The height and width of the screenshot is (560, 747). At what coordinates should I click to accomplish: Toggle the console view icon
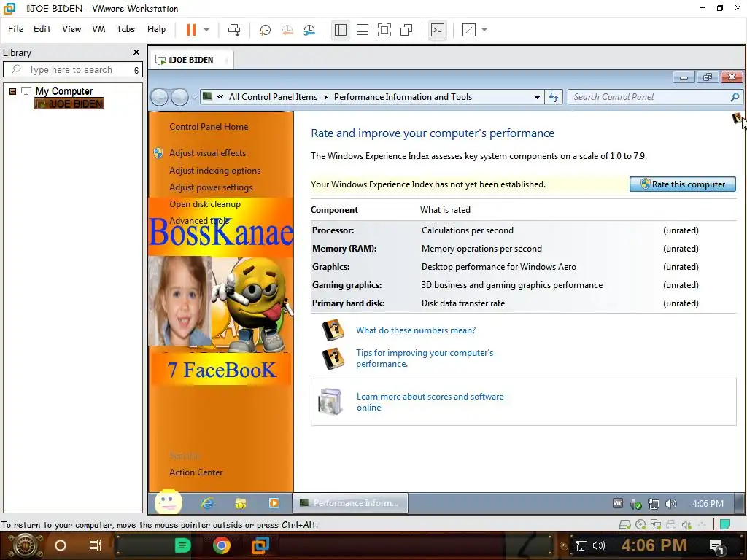(438, 30)
